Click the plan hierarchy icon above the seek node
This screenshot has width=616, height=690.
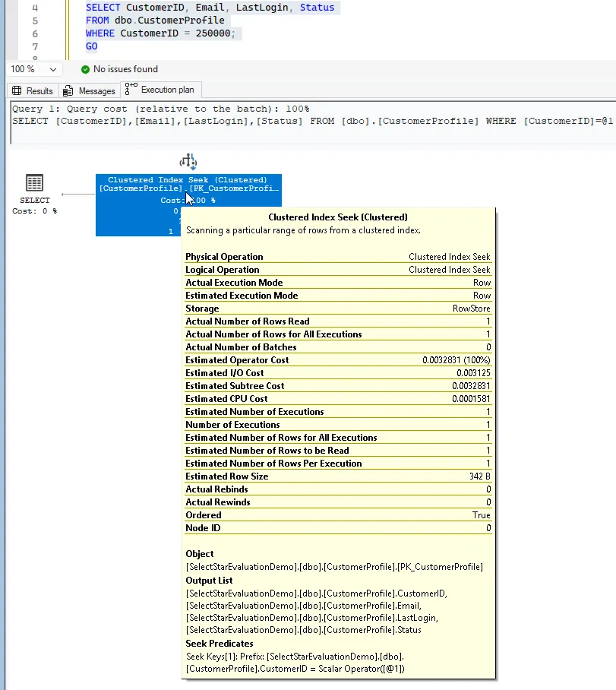coord(188,161)
